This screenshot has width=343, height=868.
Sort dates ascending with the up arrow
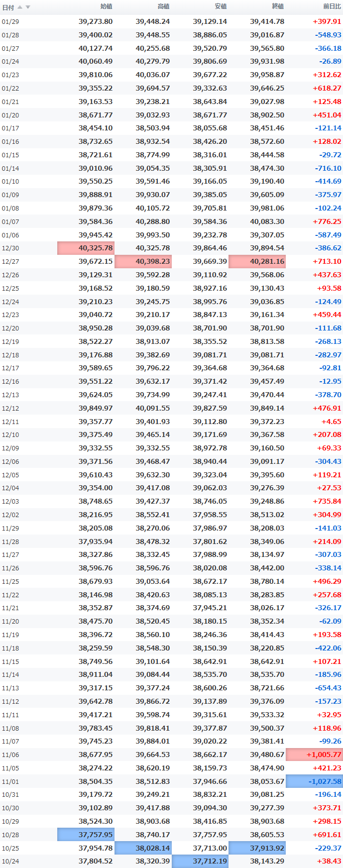pos(20,7)
